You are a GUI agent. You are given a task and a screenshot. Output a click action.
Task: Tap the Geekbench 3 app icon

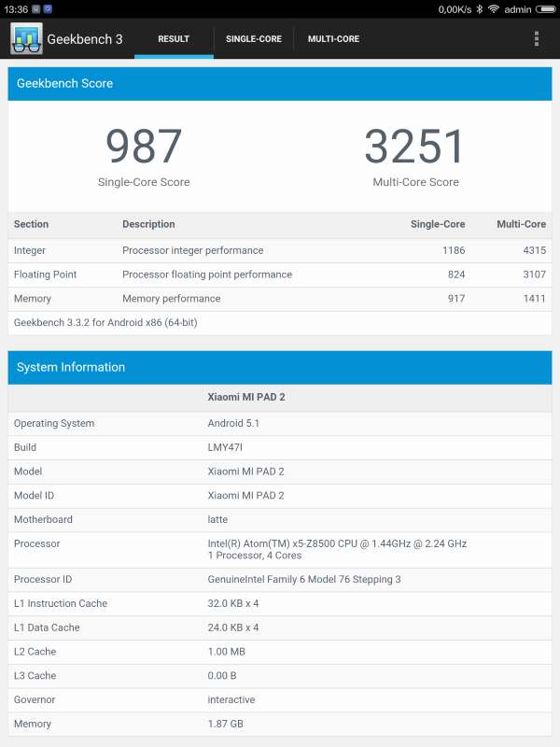pos(26,39)
